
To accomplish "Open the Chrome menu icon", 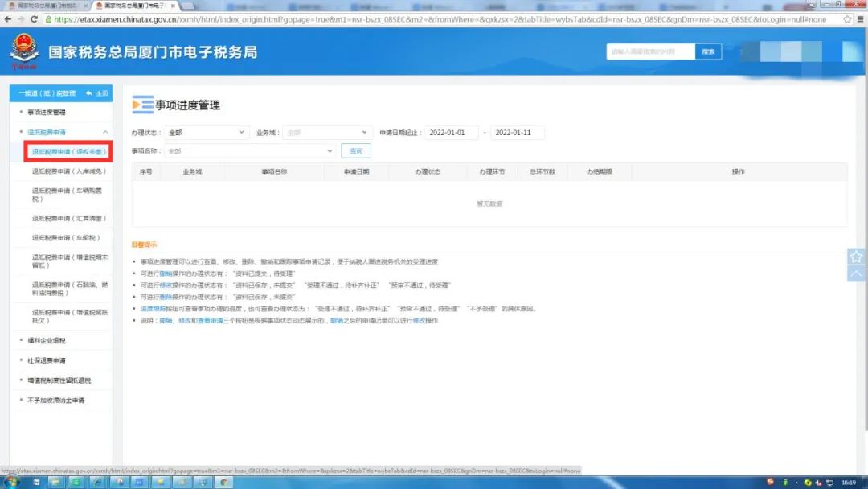I will (860, 18).
